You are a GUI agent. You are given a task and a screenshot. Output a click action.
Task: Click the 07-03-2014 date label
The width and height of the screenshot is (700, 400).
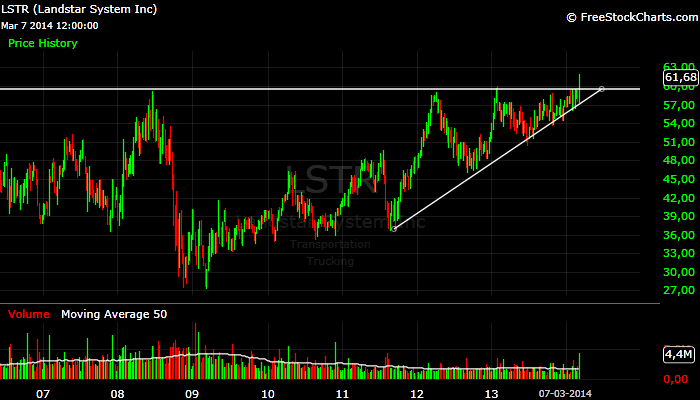tap(565, 394)
